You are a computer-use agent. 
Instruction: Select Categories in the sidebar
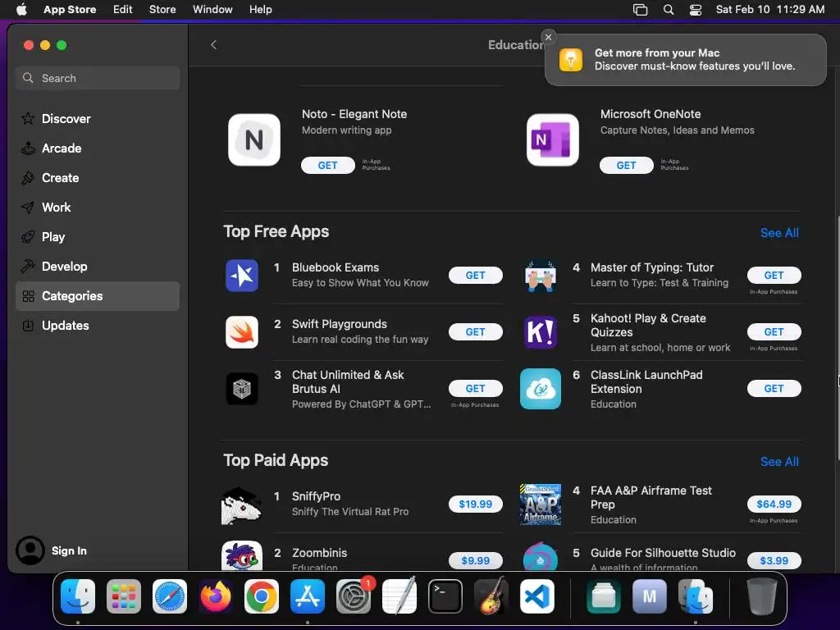pyautogui.click(x=98, y=296)
